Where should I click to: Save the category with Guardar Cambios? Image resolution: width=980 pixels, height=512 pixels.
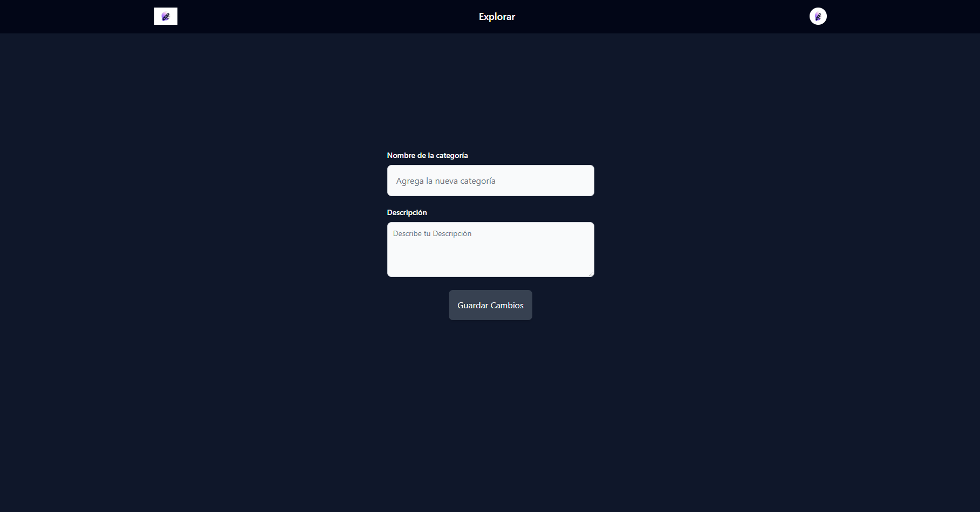490,305
